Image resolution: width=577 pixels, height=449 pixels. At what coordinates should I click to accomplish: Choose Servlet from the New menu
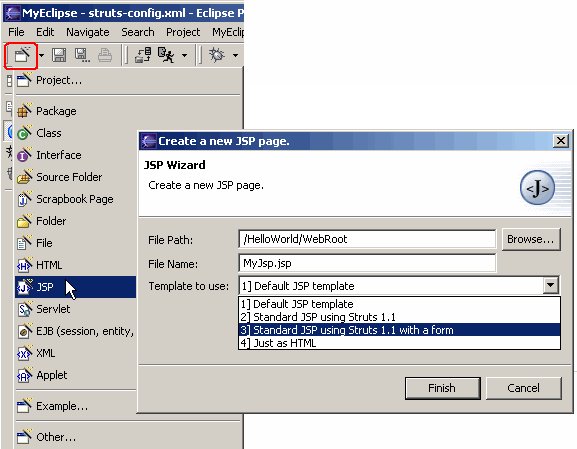click(76, 309)
